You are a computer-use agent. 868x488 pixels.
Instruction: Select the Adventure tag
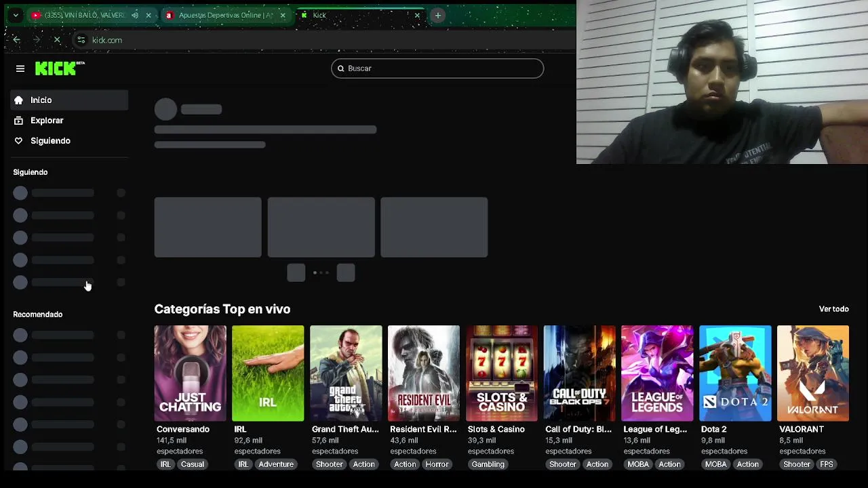pos(276,464)
